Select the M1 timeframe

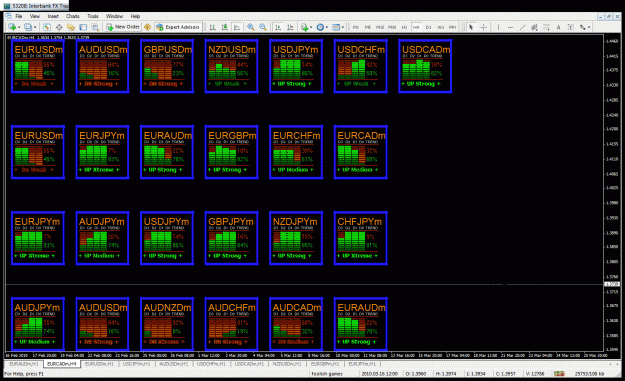click(356, 27)
